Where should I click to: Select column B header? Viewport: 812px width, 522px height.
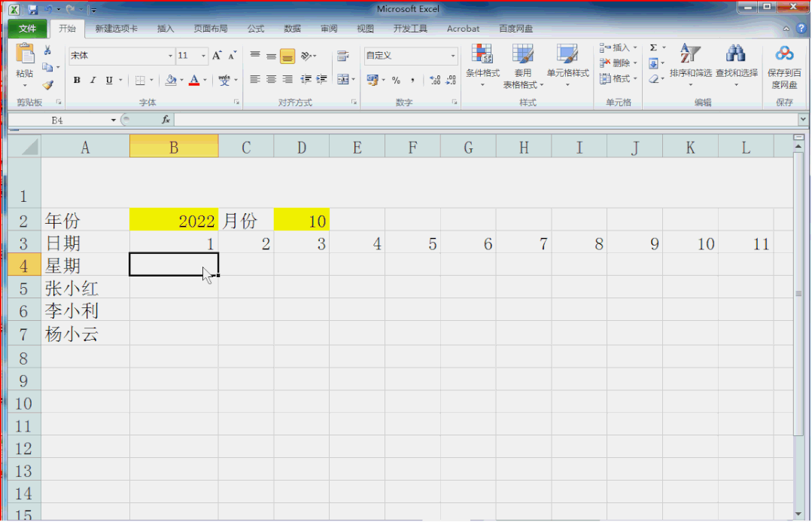174,147
